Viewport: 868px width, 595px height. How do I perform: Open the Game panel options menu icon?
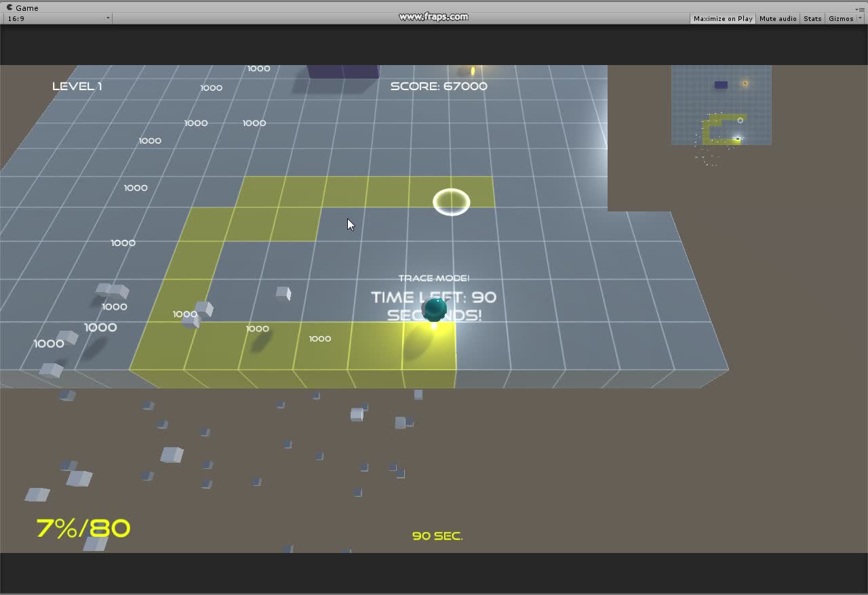coord(859,8)
